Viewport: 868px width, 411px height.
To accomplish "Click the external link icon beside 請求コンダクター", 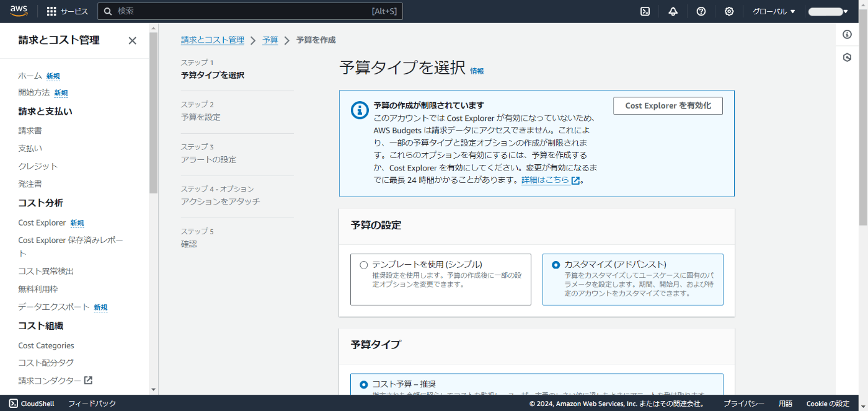I will 88,380.
